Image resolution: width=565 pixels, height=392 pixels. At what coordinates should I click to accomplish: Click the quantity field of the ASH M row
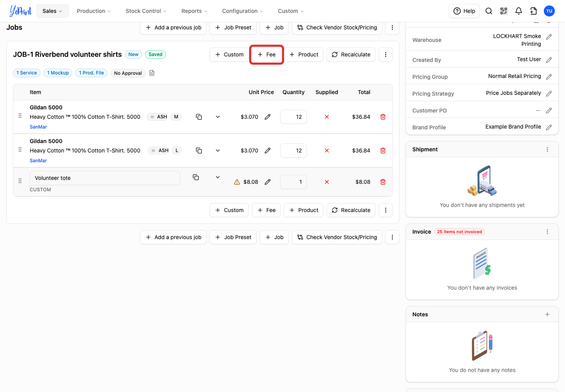tap(293, 117)
